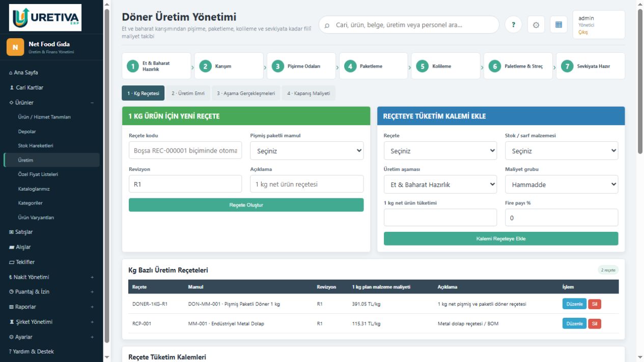Click the Reçete Oluştur button
This screenshot has height=362, width=644.
coord(246,205)
